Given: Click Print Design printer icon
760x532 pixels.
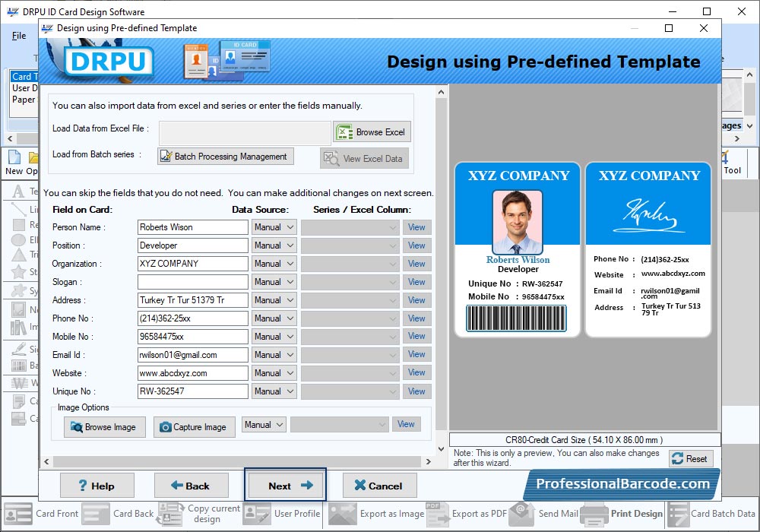Looking at the screenshot, I should click(x=594, y=514).
